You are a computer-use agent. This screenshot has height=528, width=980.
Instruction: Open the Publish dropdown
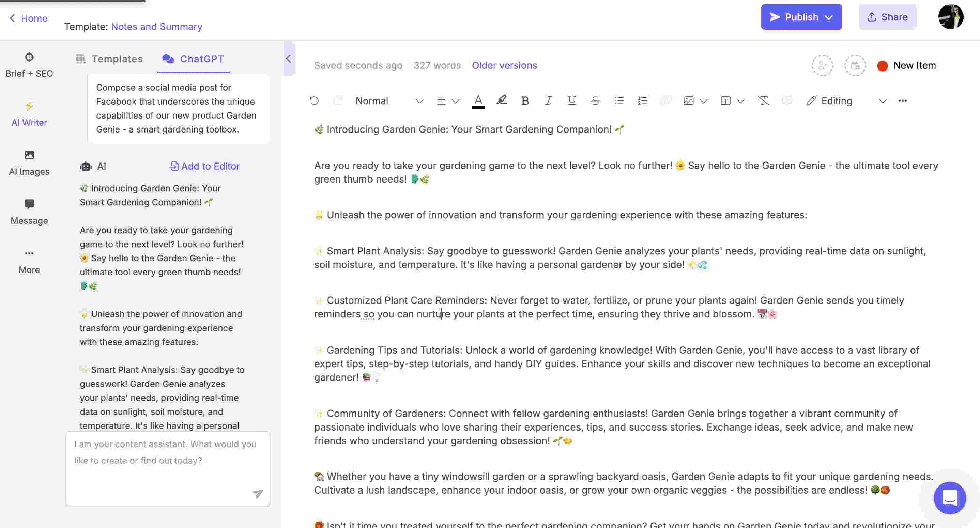(x=801, y=17)
